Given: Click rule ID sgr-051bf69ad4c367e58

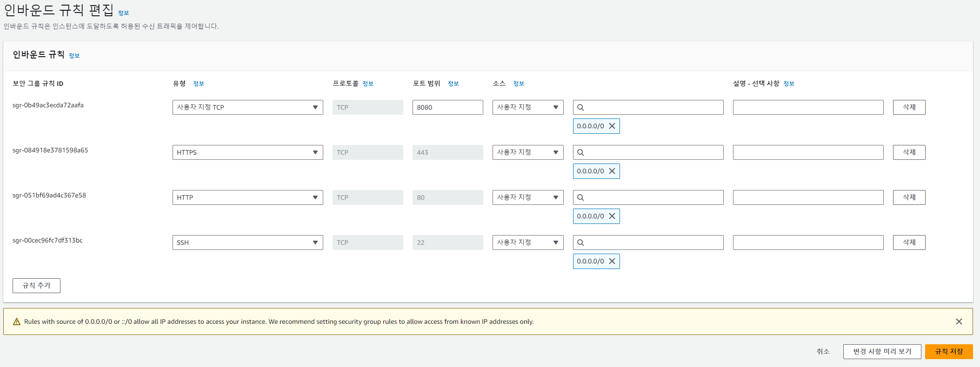Looking at the screenshot, I should tap(49, 196).
